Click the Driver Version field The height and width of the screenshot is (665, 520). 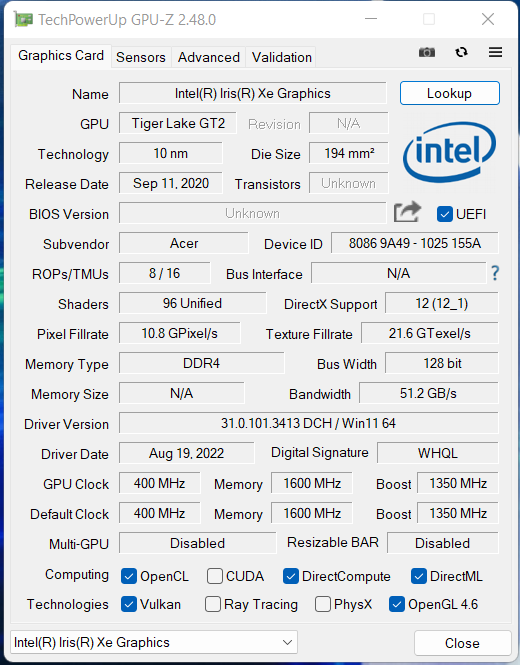coord(308,423)
